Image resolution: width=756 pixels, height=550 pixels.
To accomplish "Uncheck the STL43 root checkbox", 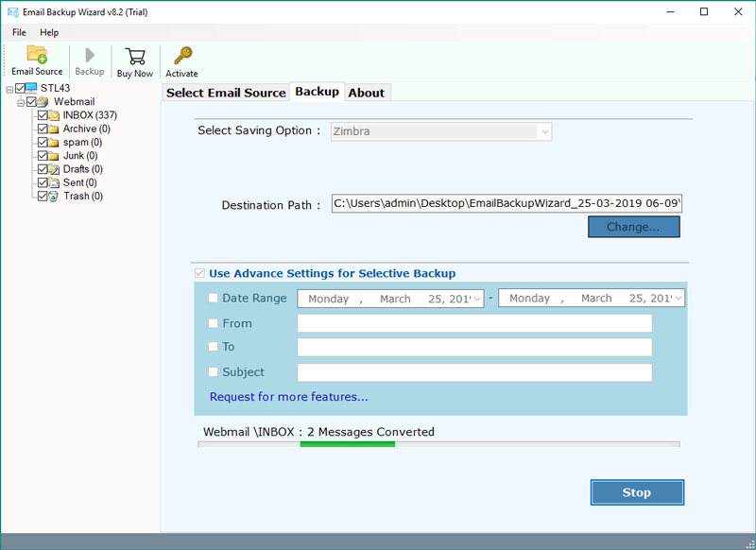I will tap(20, 88).
